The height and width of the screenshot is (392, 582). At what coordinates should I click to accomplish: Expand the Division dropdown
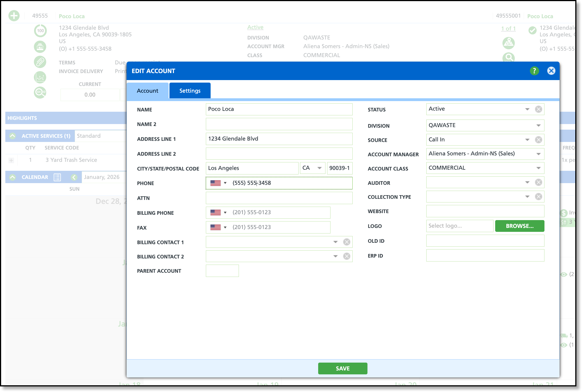tap(538, 125)
